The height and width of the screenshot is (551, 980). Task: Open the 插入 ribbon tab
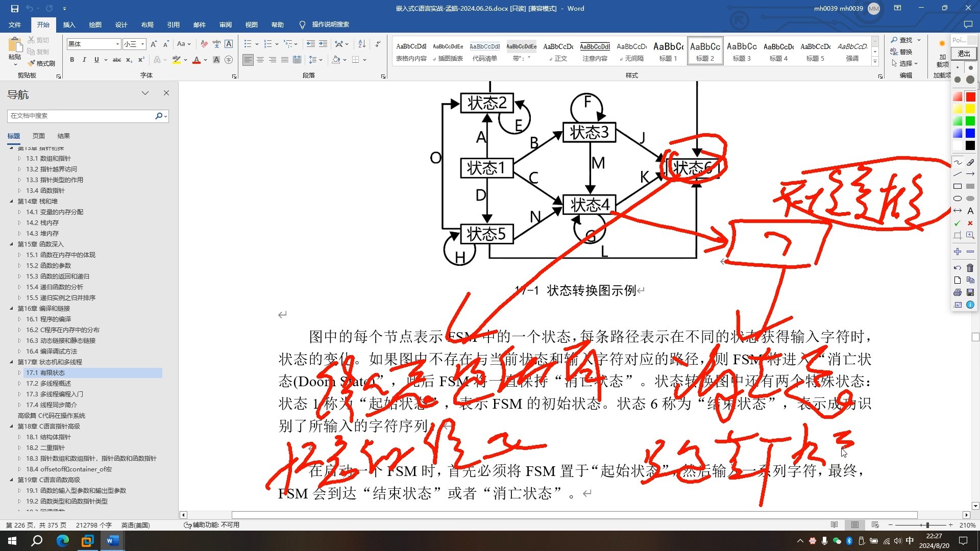click(x=69, y=24)
